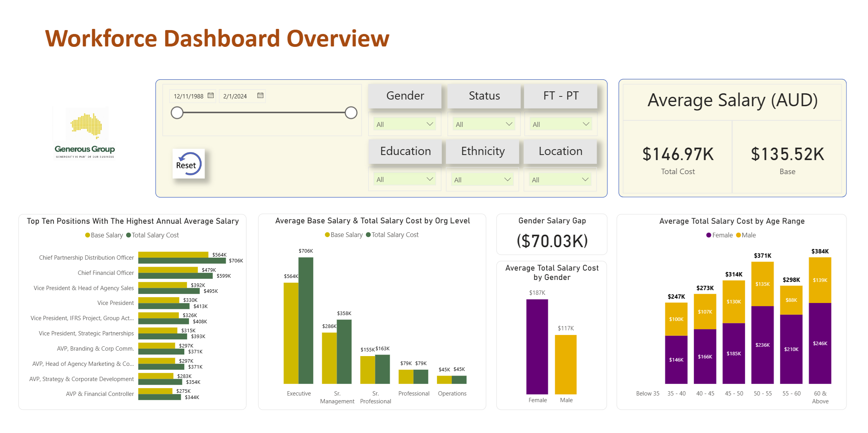
Task: Toggle Female legend in Age Range chart
Action: (720, 235)
